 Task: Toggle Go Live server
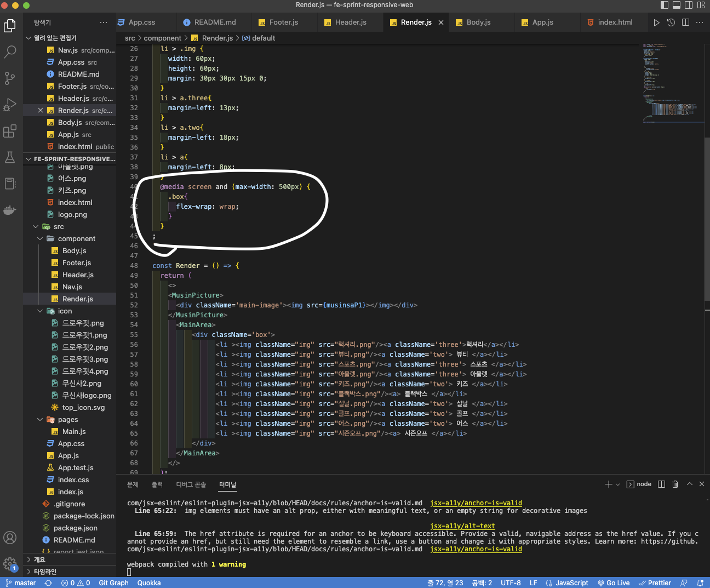tap(614, 583)
